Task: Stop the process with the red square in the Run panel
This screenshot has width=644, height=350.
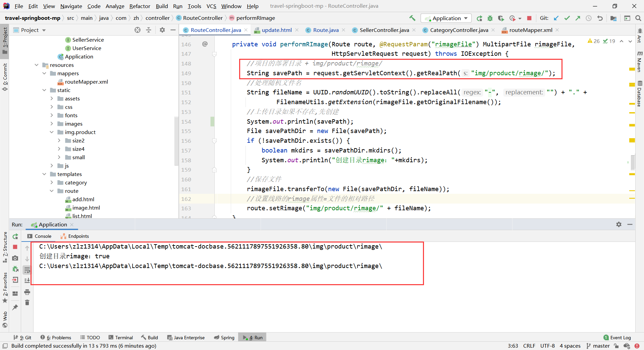Action: coord(15,247)
